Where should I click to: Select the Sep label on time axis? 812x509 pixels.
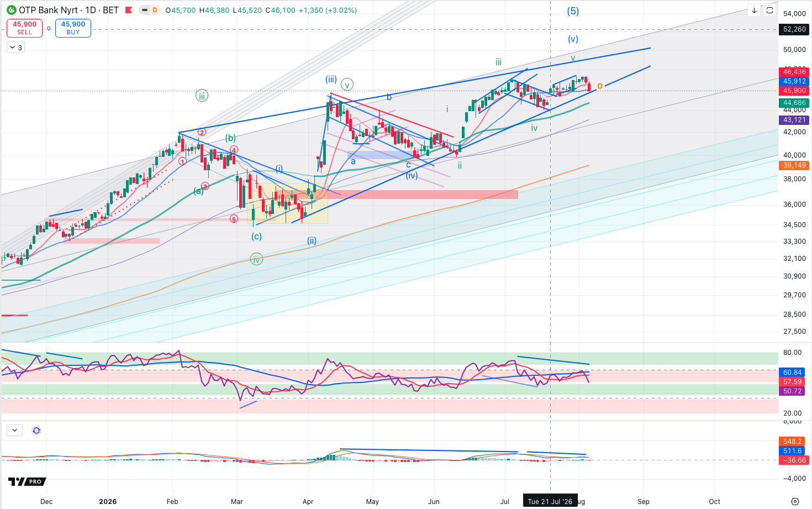pyautogui.click(x=644, y=501)
